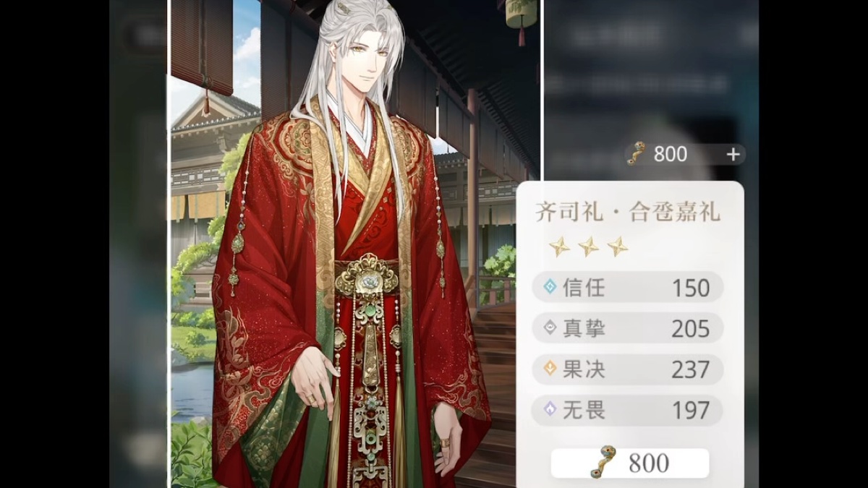Open the 齐司礼·合卺嘉礼 card title

point(628,212)
